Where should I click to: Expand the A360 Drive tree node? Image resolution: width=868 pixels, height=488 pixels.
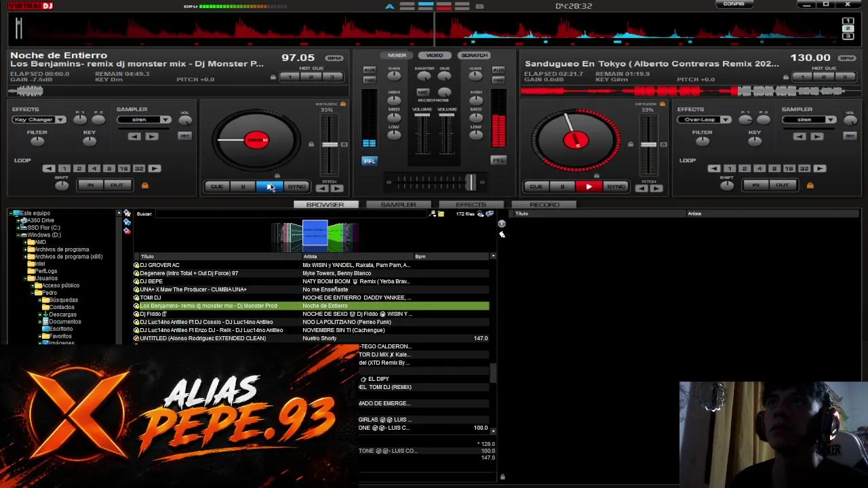point(19,220)
